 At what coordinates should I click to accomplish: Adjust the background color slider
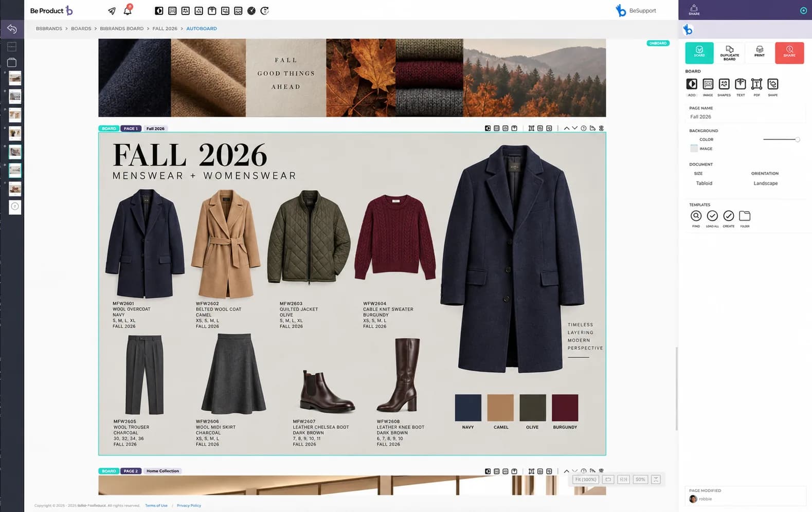[x=781, y=139]
